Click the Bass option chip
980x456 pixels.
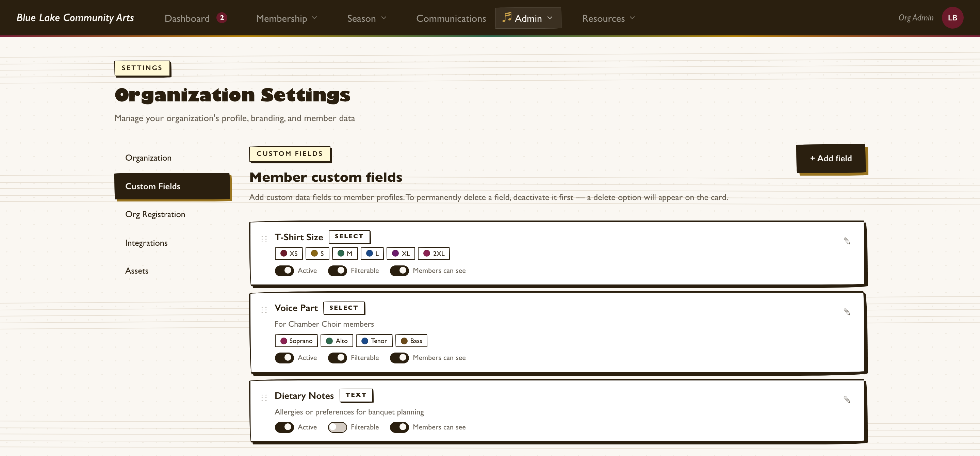pyautogui.click(x=411, y=341)
